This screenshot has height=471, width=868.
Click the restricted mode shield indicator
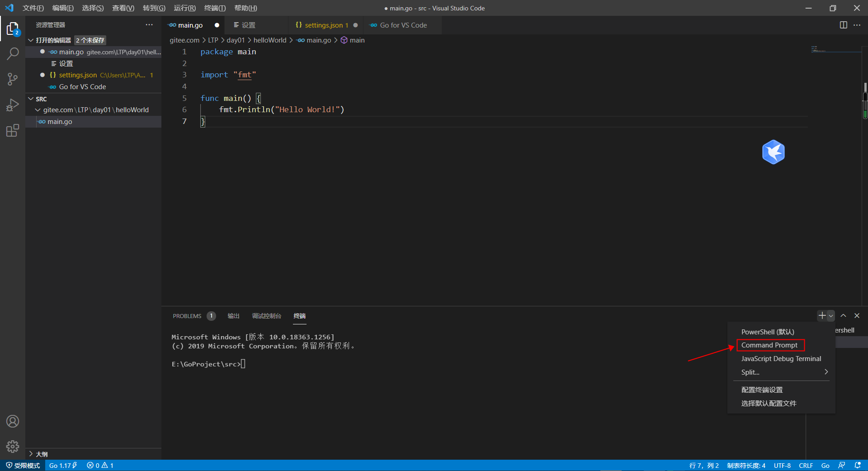click(x=23, y=465)
